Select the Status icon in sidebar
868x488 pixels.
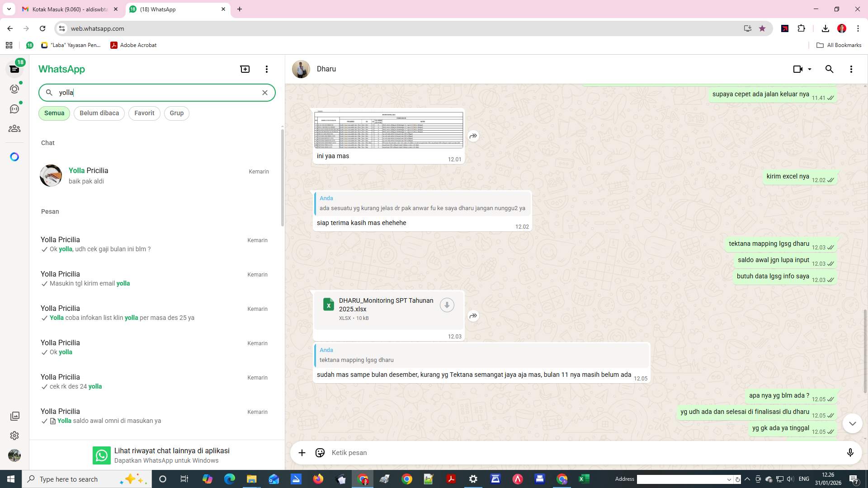(14, 89)
